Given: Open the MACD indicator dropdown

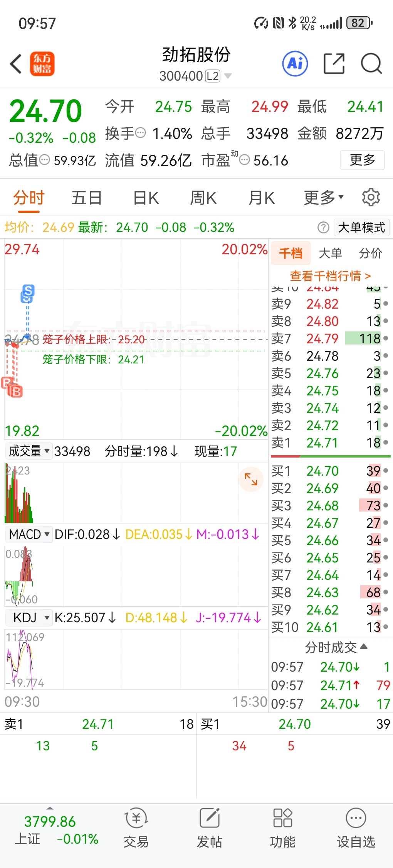Looking at the screenshot, I should coord(29,534).
